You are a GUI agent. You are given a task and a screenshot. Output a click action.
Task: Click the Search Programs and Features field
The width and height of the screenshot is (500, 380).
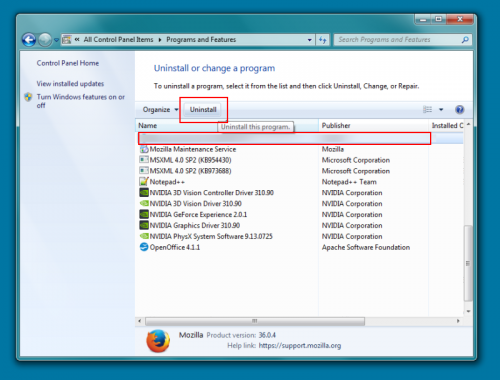(403, 40)
